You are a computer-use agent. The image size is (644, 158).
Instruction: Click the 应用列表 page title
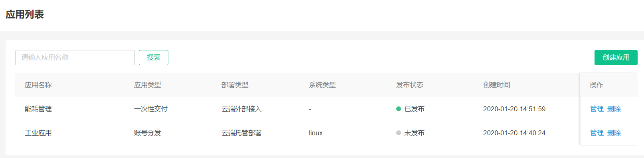click(x=25, y=14)
